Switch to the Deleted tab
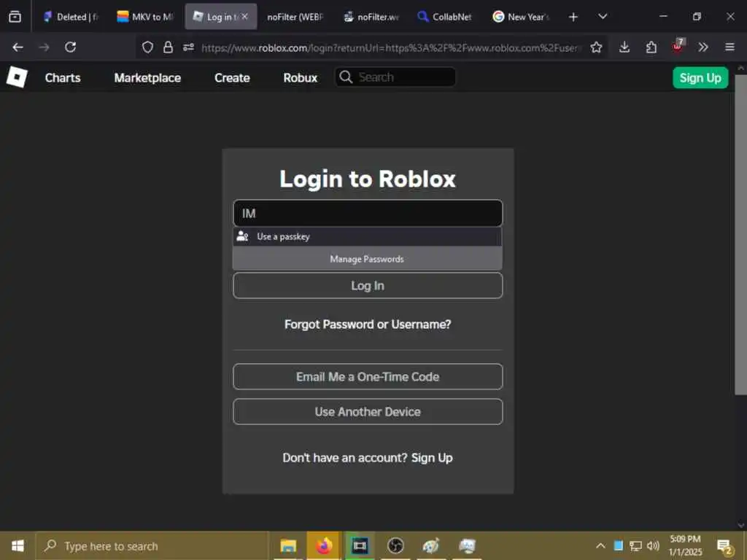This screenshot has height=560, width=747. 71,17
